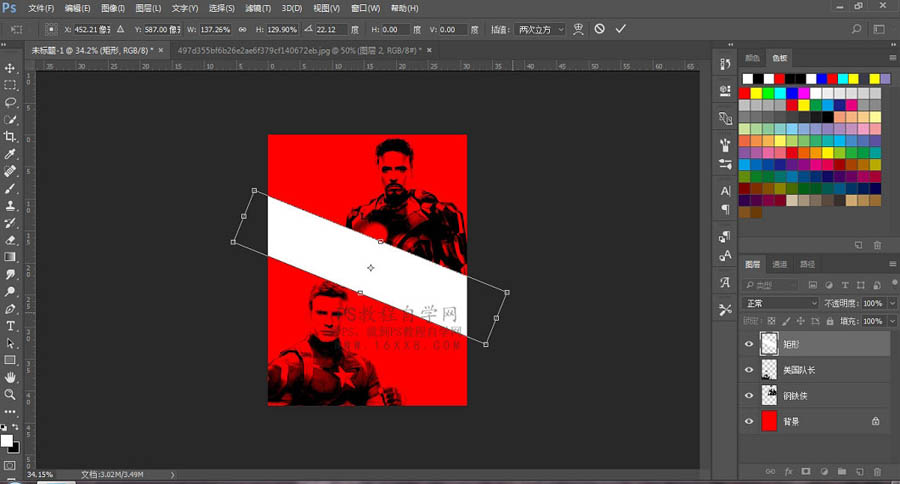Select the Lasso tool
The width and height of the screenshot is (900, 484).
(x=10, y=102)
